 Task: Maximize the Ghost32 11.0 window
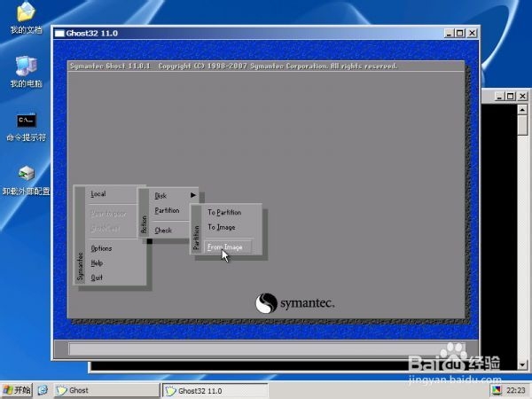point(460,34)
